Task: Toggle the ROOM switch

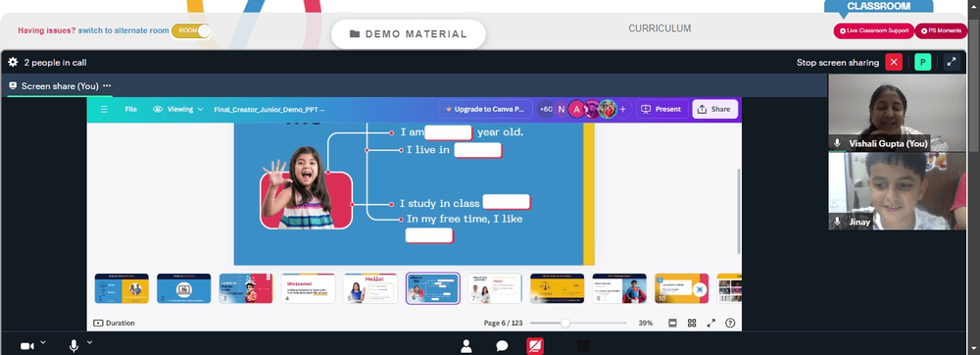Action: click(191, 30)
